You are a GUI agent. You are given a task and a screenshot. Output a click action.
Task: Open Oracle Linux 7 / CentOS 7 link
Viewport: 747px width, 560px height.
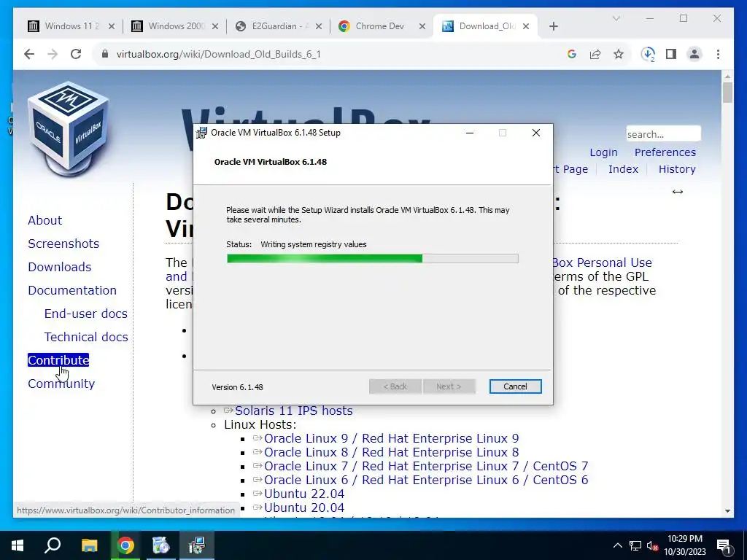(426, 466)
